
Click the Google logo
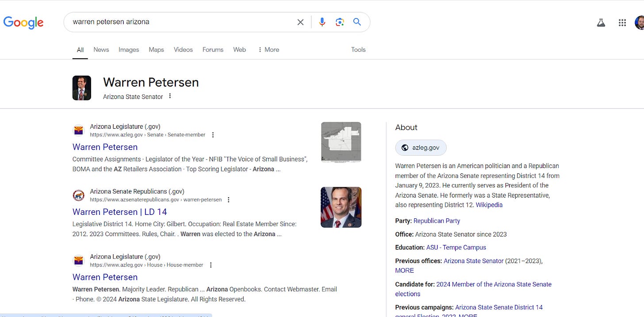pos(23,22)
